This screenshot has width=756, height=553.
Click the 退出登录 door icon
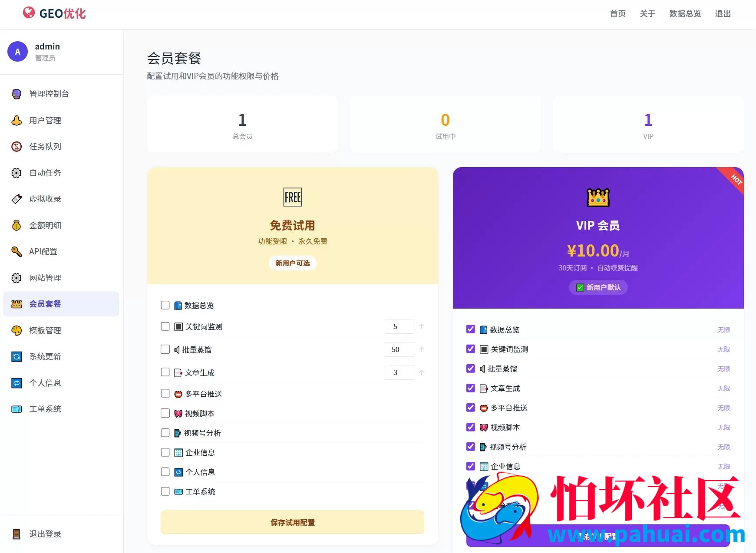pos(17,534)
